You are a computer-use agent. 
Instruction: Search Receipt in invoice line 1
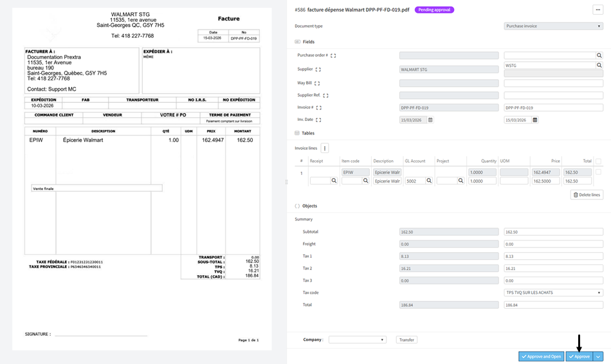(x=334, y=181)
